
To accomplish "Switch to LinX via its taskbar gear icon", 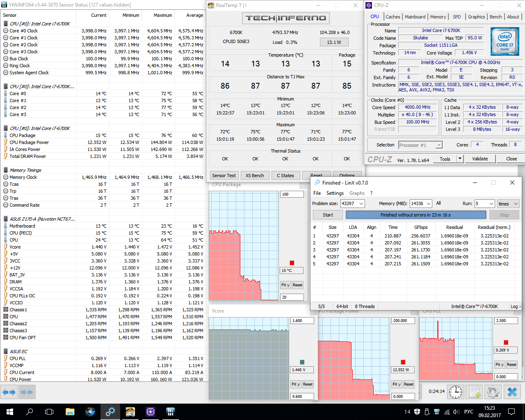I will point(110,412).
